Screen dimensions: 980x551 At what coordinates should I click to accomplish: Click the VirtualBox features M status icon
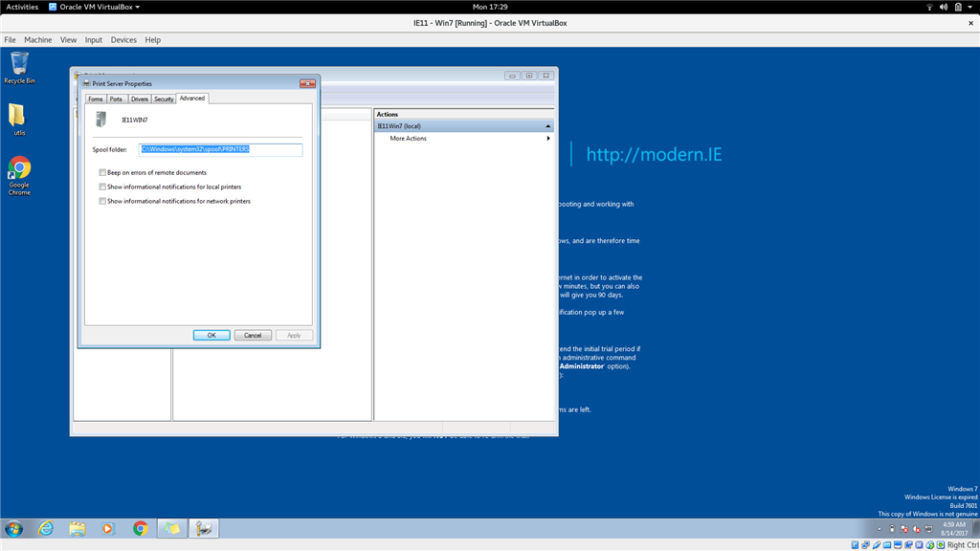point(919,544)
